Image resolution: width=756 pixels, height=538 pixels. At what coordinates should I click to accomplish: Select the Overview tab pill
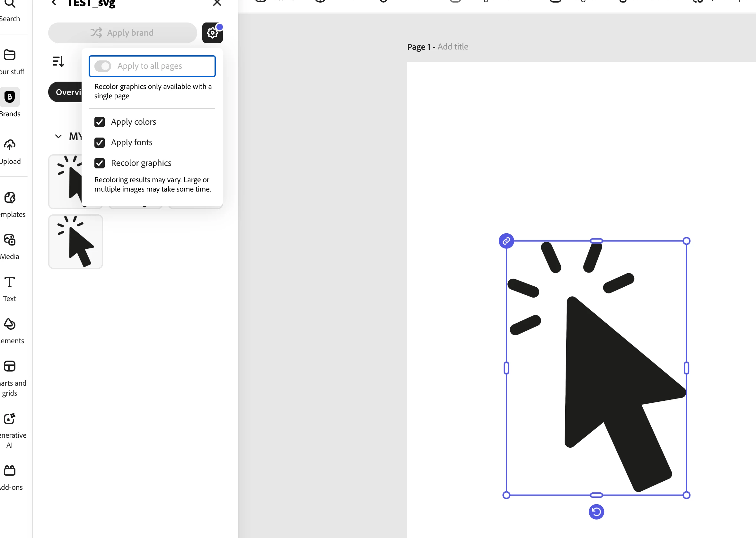(66, 92)
